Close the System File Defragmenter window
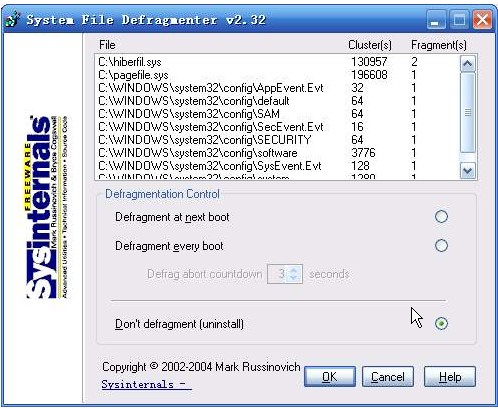Viewport: 498px width, 409px height. coord(482,20)
